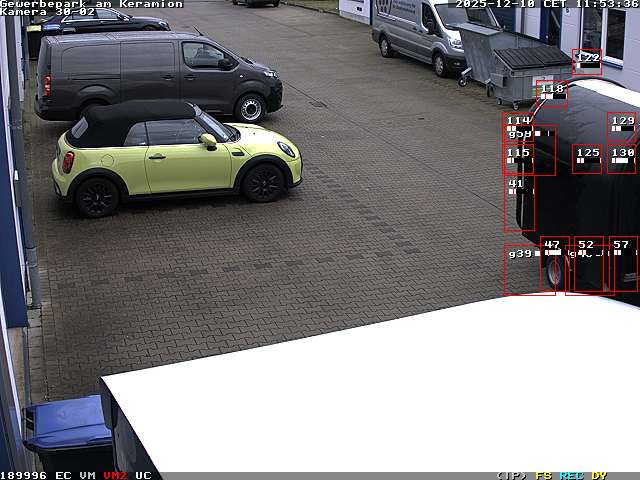This screenshot has width=640, height=480.
Task: Select detection box numbered 130
Action: point(621,158)
